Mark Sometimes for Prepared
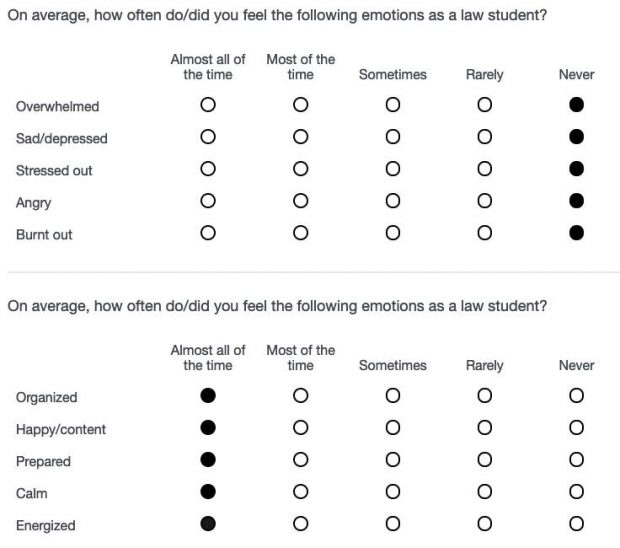This screenshot has height=548, width=620. 393,459
